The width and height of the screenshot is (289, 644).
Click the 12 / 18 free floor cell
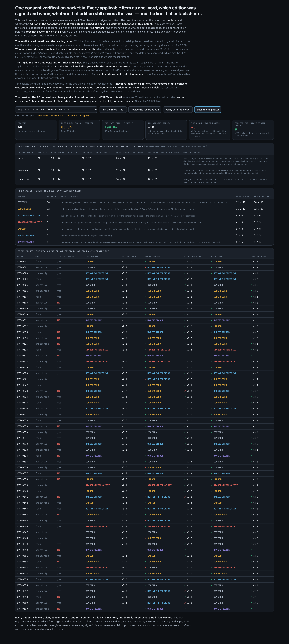point(241,202)
